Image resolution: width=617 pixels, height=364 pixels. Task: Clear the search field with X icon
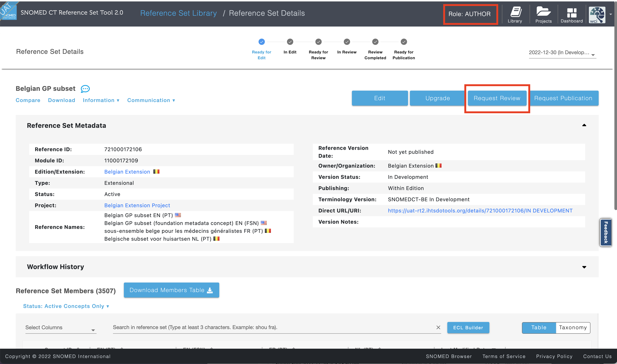click(x=438, y=327)
